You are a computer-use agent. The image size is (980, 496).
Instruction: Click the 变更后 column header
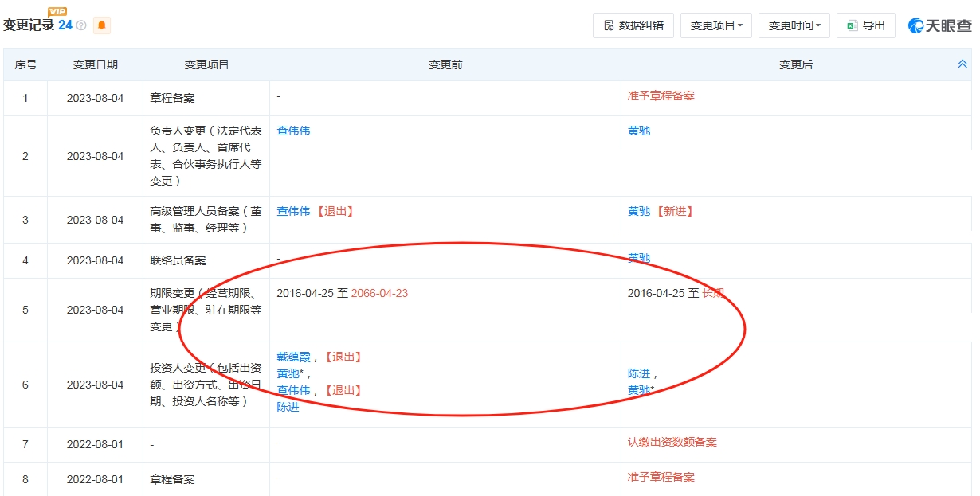click(795, 64)
